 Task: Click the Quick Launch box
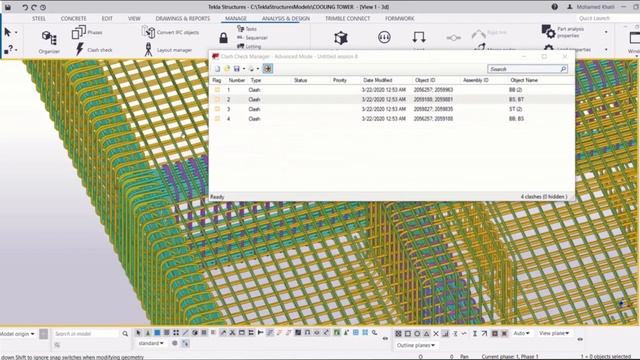tap(608, 18)
